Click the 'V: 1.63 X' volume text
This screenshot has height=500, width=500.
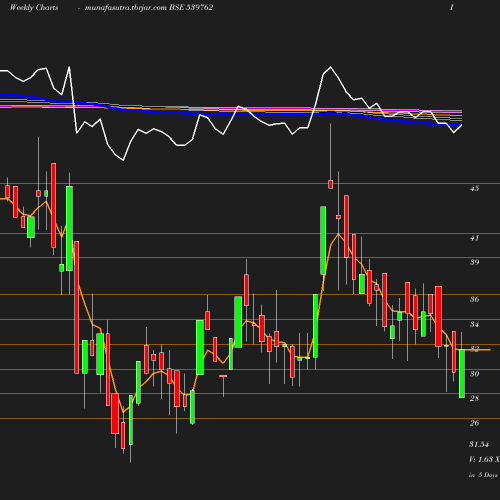(x=484, y=459)
